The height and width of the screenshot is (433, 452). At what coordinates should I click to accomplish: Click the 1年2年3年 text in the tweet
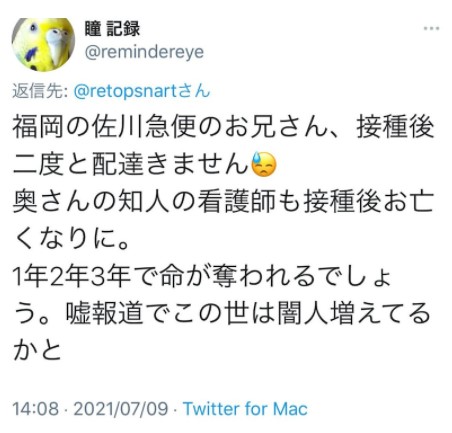click(x=71, y=277)
